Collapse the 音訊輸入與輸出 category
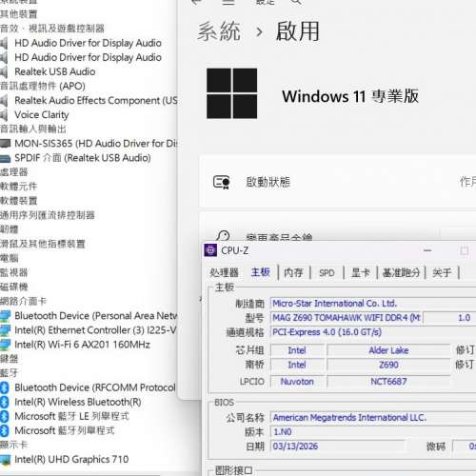476x476 pixels. (33, 129)
